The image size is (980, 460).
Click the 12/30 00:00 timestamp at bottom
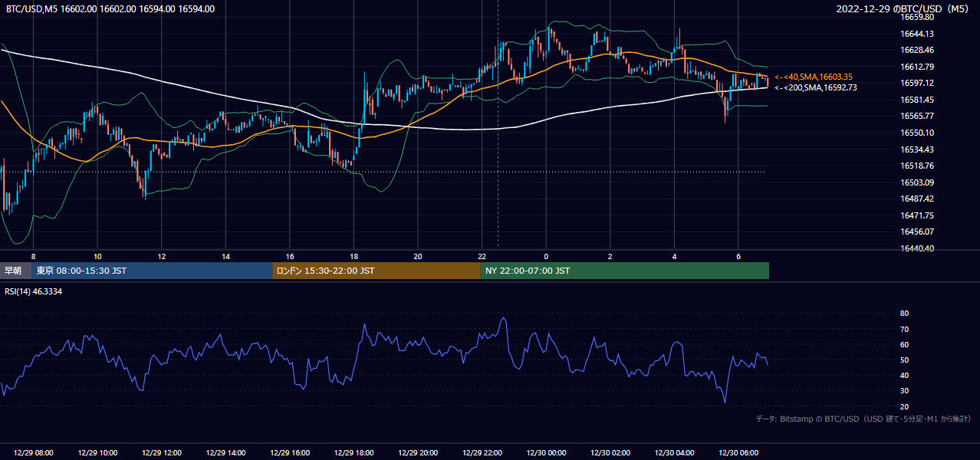click(x=546, y=453)
